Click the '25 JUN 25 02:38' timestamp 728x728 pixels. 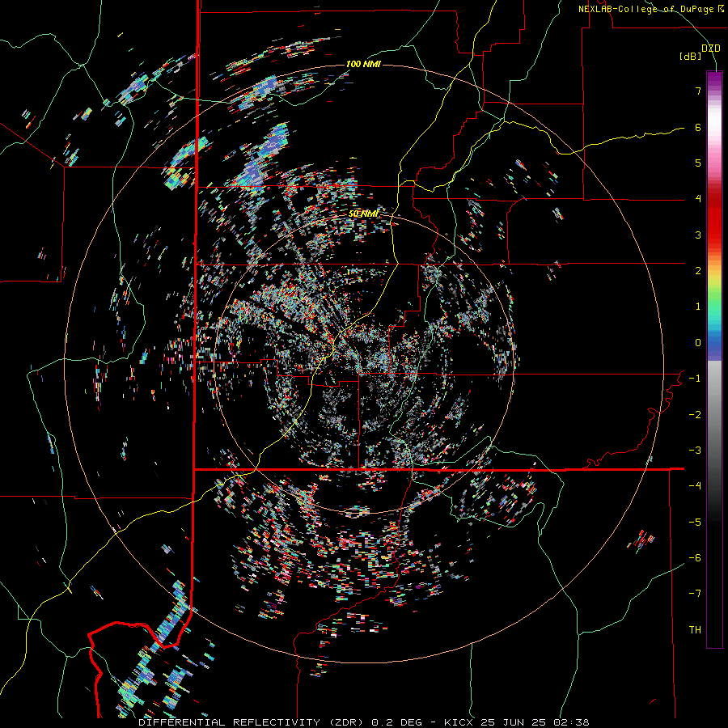(534, 722)
